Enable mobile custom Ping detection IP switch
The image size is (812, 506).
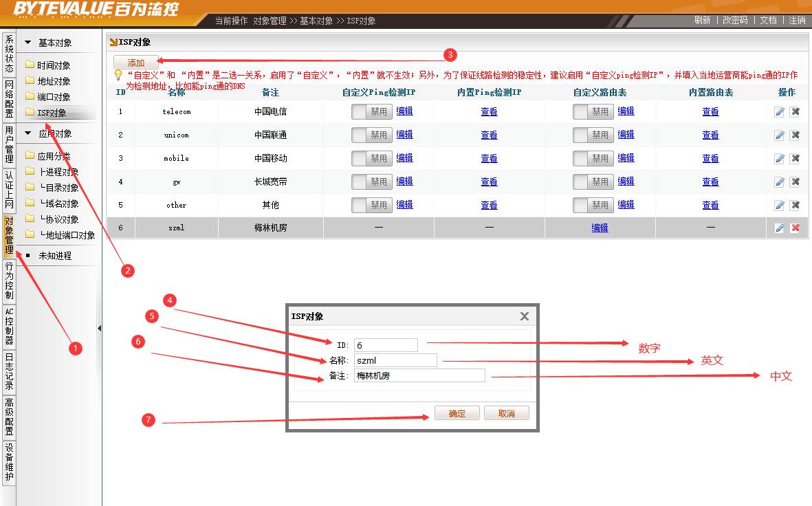click(x=371, y=158)
